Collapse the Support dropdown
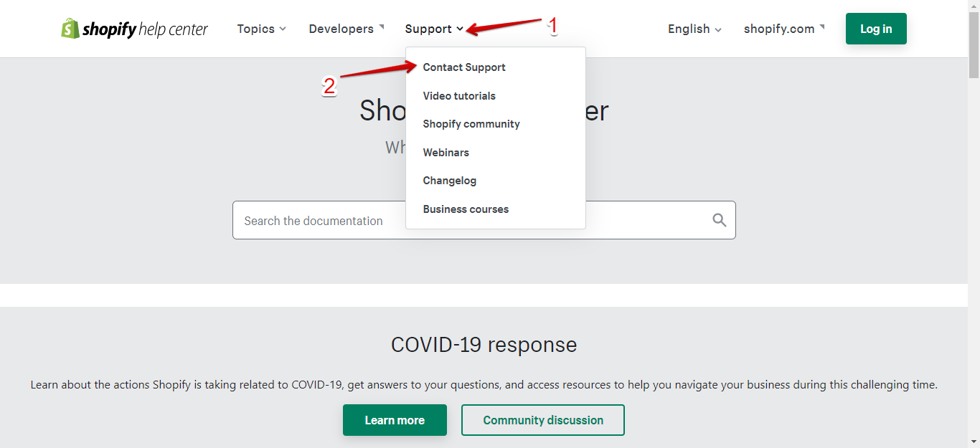This screenshot has height=448, width=980. (434, 29)
